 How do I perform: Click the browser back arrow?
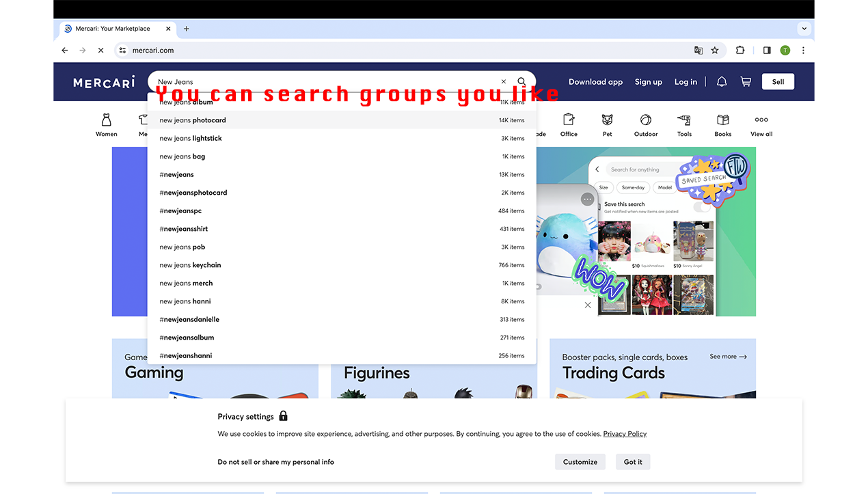point(65,50)
